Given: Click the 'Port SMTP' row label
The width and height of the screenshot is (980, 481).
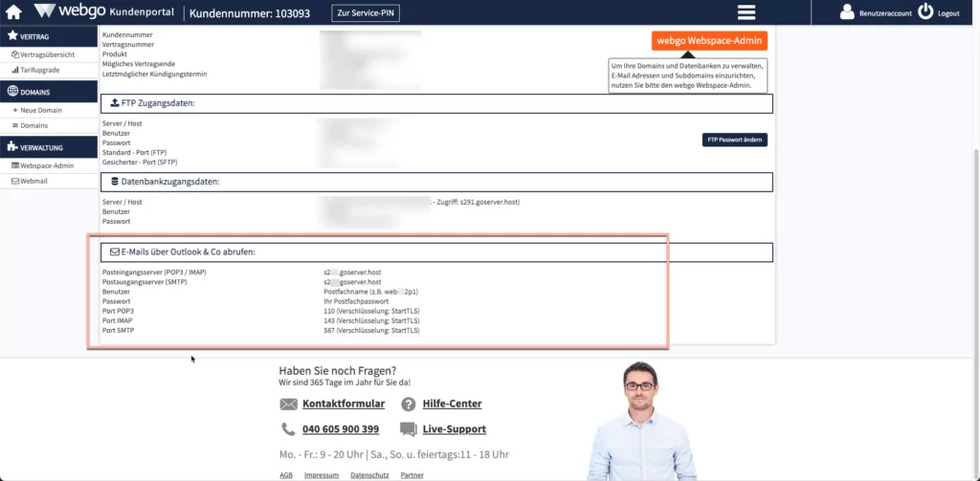Looking at the screenshot, I should pos(118,330).
